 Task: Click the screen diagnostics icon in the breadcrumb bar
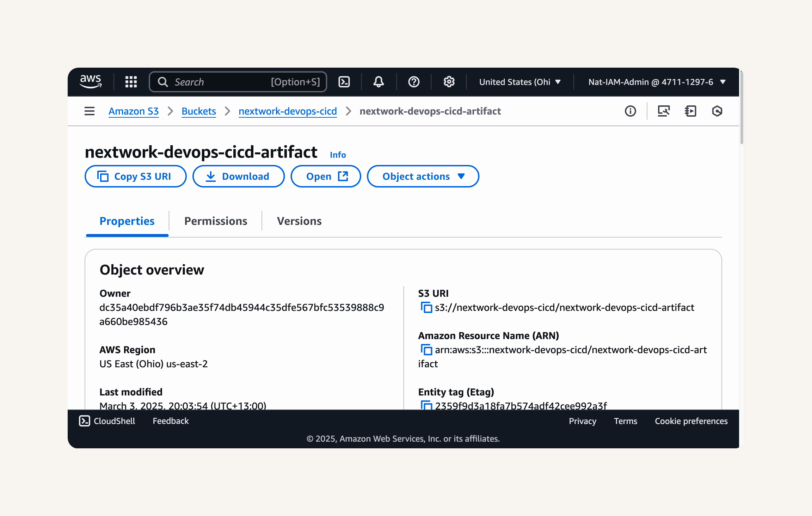pyautogui.click(x=664, y=111)
